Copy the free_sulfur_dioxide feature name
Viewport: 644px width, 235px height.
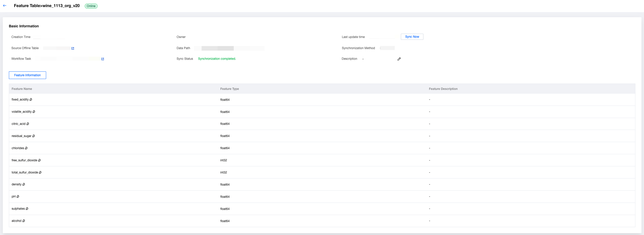[x=39, y=160]
